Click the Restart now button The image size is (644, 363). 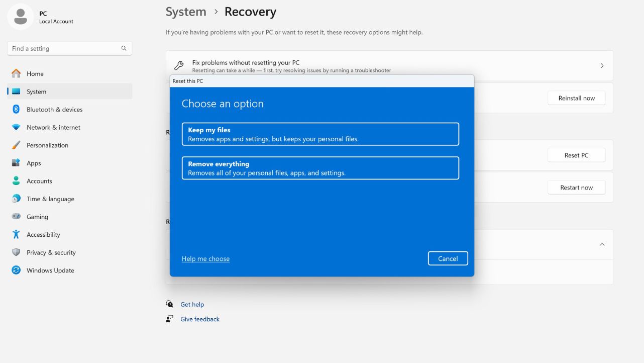pyautogui.click(x=576, y=188)
